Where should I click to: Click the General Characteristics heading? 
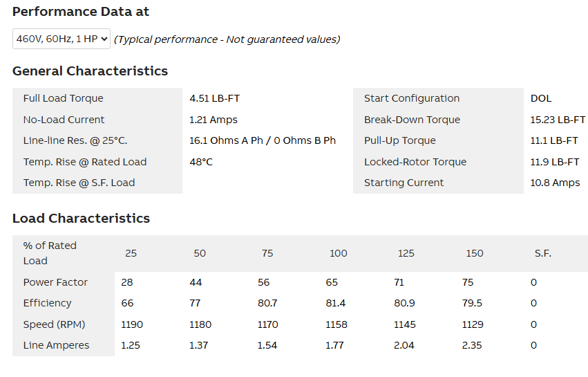[90, 71]
